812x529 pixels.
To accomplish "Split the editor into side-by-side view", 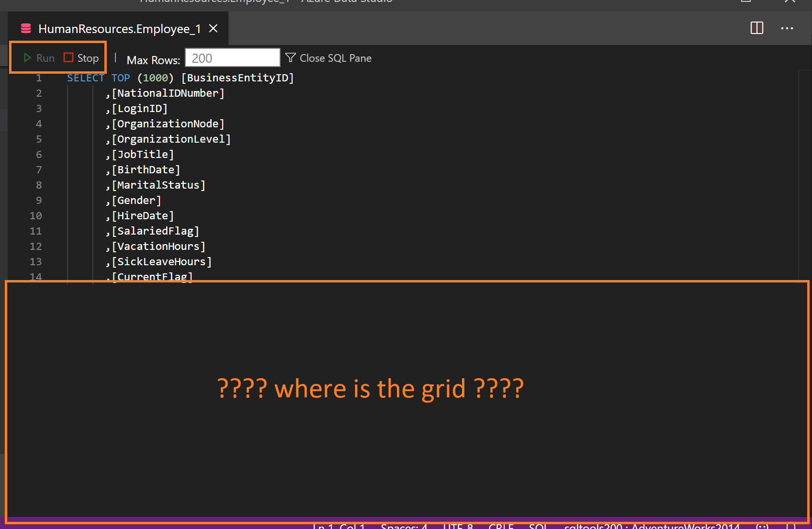I will (x=756, y=28).
